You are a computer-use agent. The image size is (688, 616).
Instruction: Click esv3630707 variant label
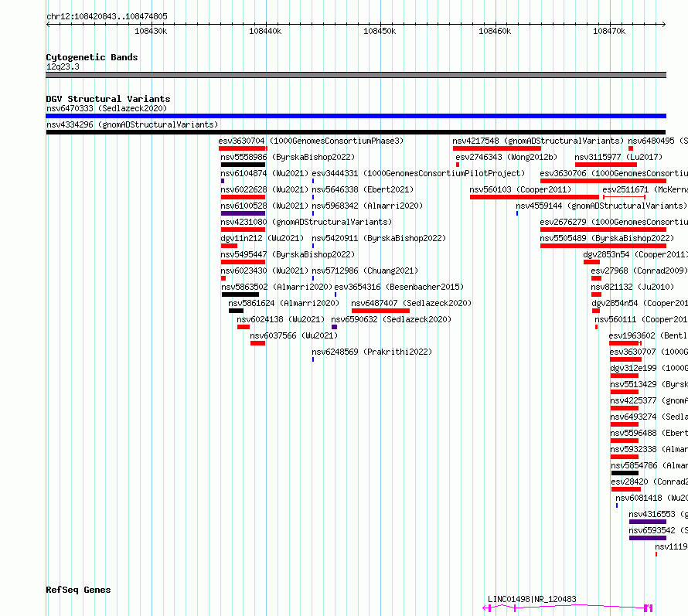coord(649,352)
